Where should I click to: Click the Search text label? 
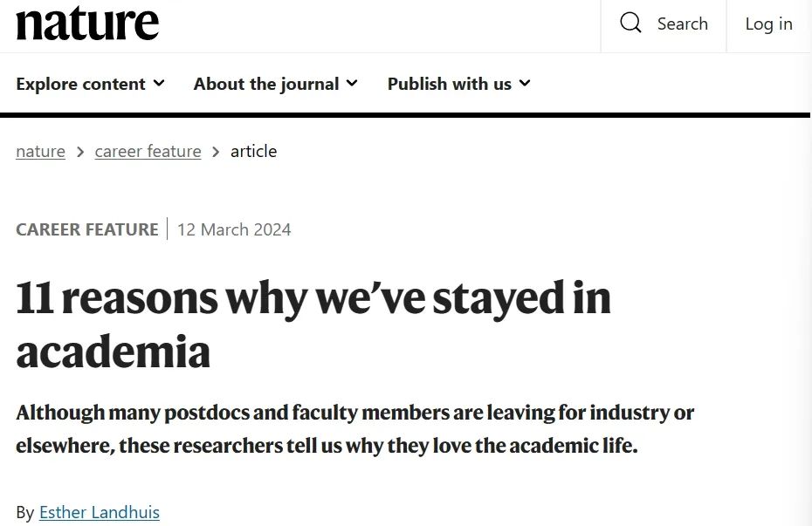[x=683, y=24]
